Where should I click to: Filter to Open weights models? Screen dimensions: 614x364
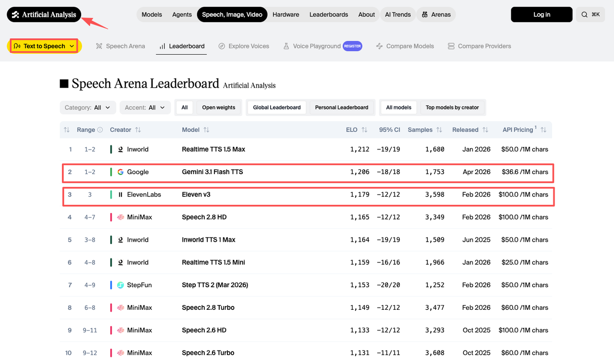(x=219, y=107)
